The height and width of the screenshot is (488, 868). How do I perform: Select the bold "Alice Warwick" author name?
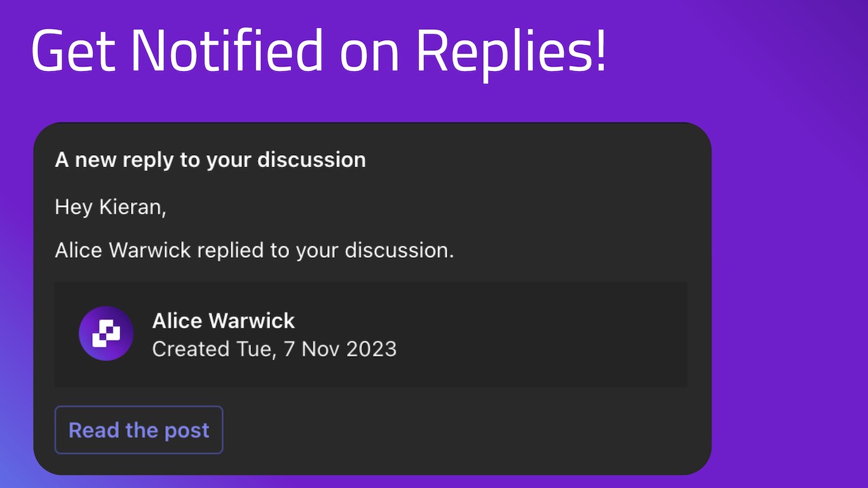pos(223,321)
